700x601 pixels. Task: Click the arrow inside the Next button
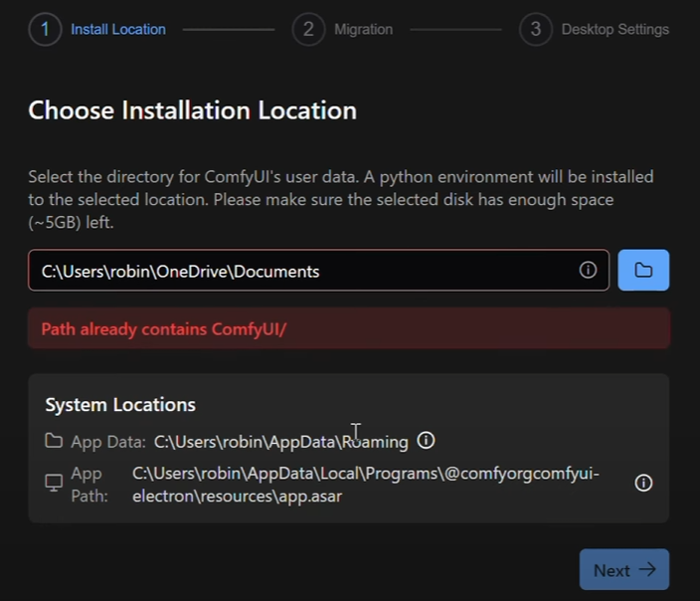[x=647, y=570]
